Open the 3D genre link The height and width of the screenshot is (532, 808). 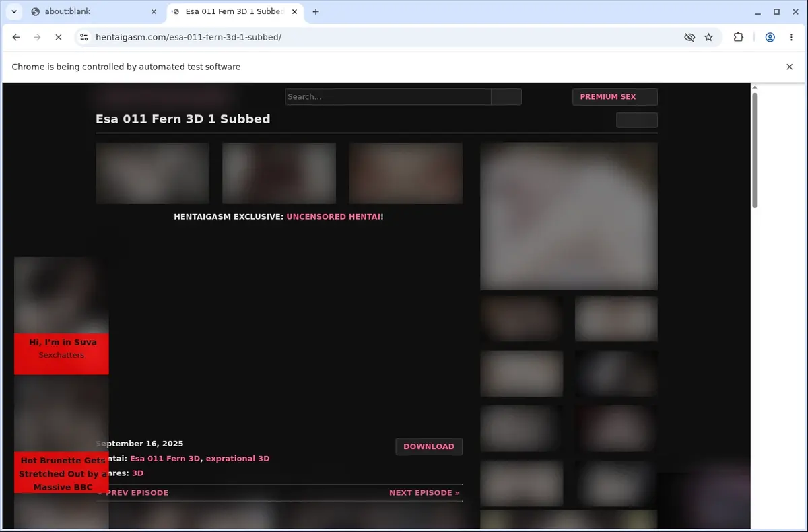point(137,473)
